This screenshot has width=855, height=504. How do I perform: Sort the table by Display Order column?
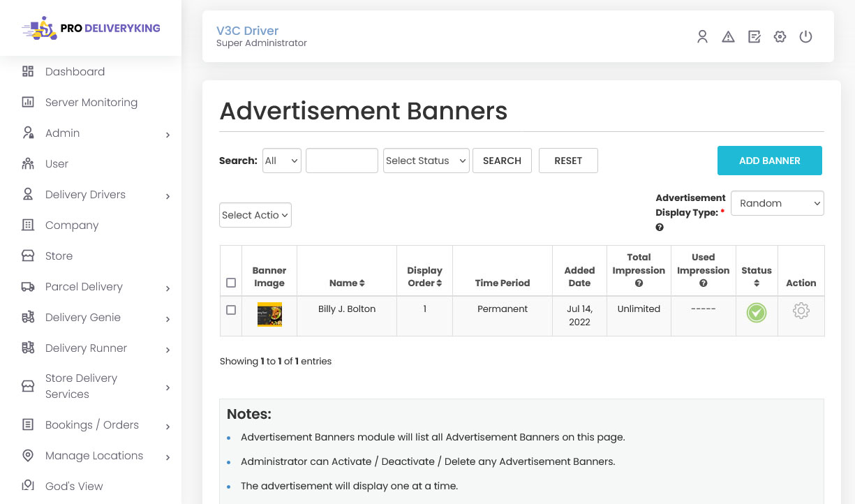(x=424, y=276)
